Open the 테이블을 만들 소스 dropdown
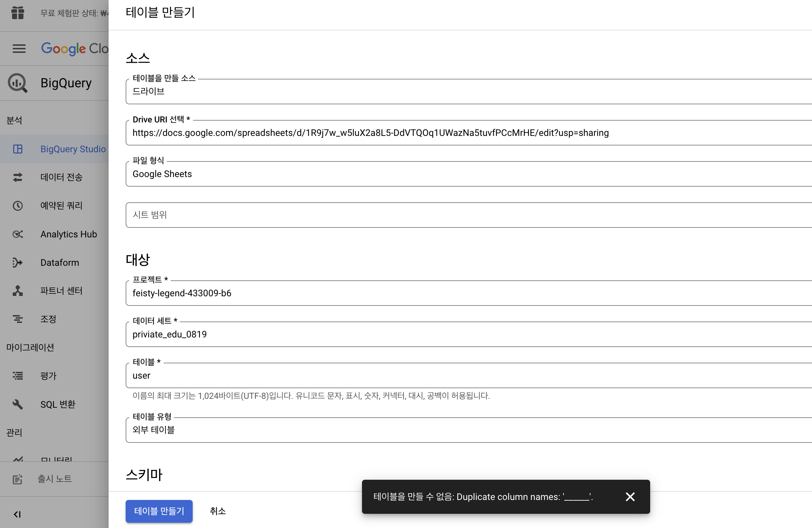 468,92
